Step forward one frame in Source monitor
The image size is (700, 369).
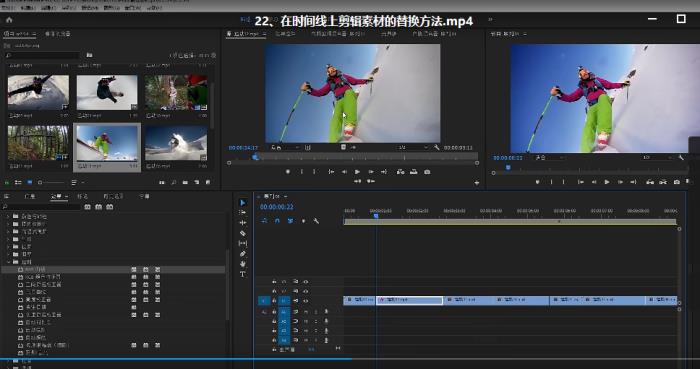click(x=371, y=172)
